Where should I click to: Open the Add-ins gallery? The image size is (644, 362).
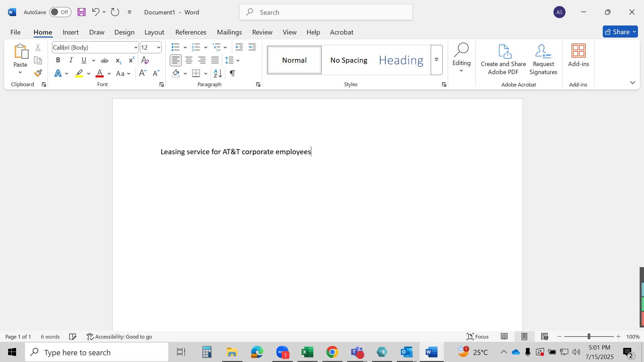point(579,56)
